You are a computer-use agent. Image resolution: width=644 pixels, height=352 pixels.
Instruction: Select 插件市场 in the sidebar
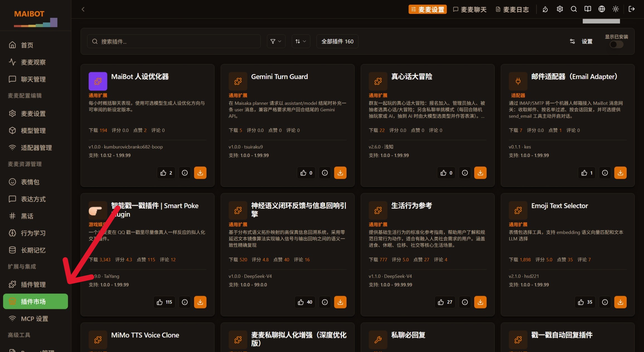[35, 301]
